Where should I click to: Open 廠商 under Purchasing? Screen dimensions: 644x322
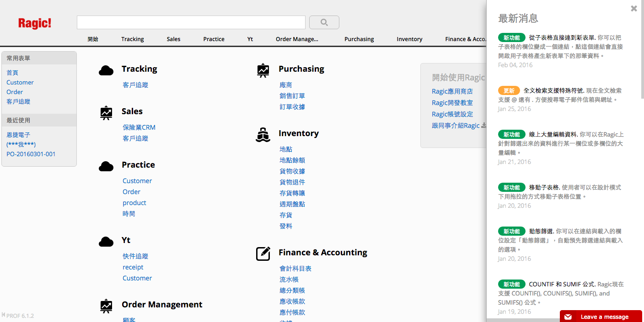pyautogui.click(x=286, y=85)
